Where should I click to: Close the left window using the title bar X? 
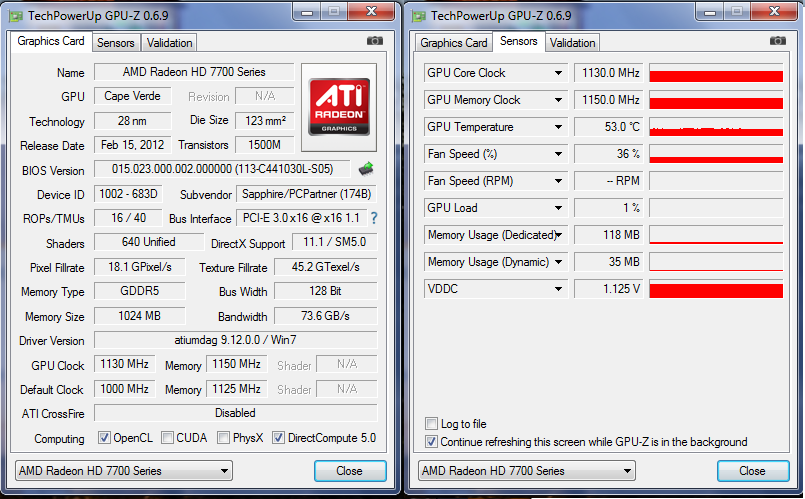tap(372, 12)
